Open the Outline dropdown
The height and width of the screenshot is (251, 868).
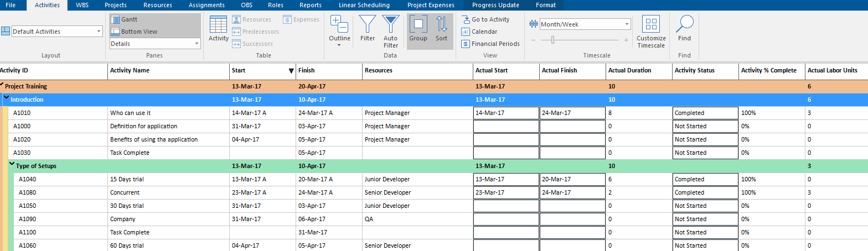click(x=339, y=31)
